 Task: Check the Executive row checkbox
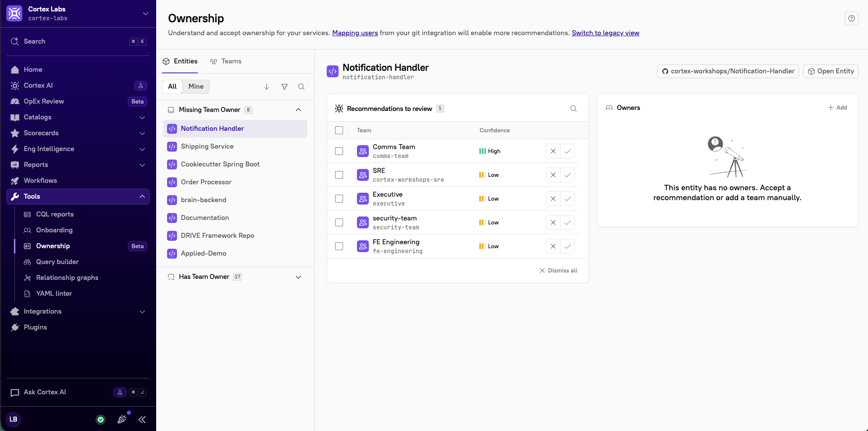pyautogui.click(x=339, y=199)
